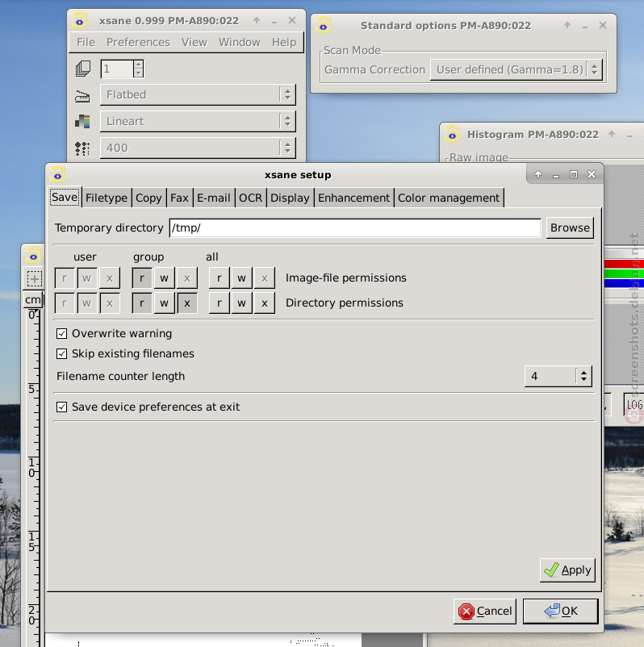Click the Browse button for temporary directory

[x=570, y=227]
